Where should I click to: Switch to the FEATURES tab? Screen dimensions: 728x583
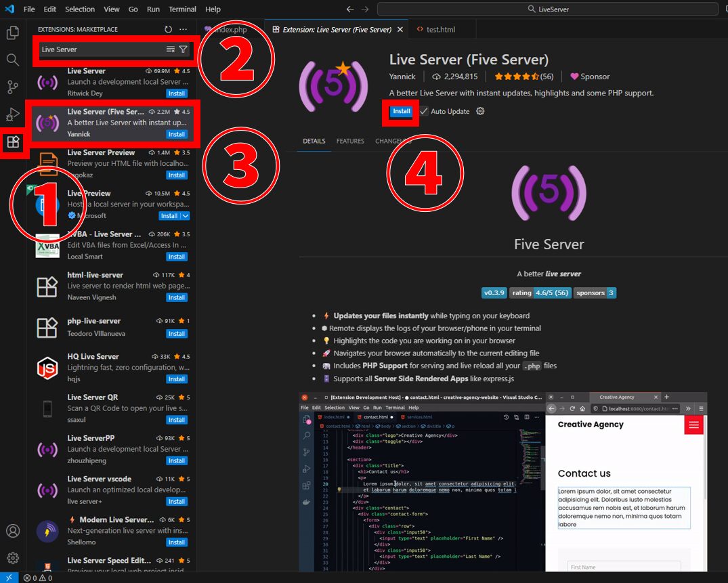[x=350, y=141]
